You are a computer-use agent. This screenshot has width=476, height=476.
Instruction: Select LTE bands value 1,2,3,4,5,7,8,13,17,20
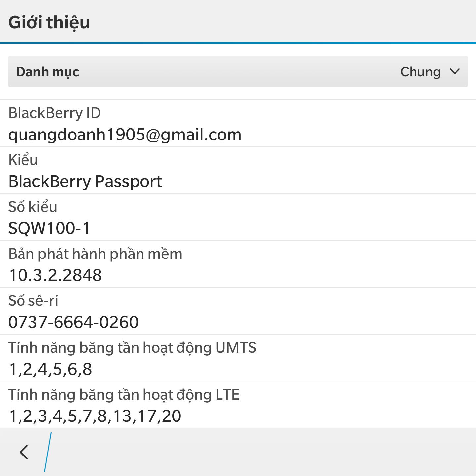(95, 416)
